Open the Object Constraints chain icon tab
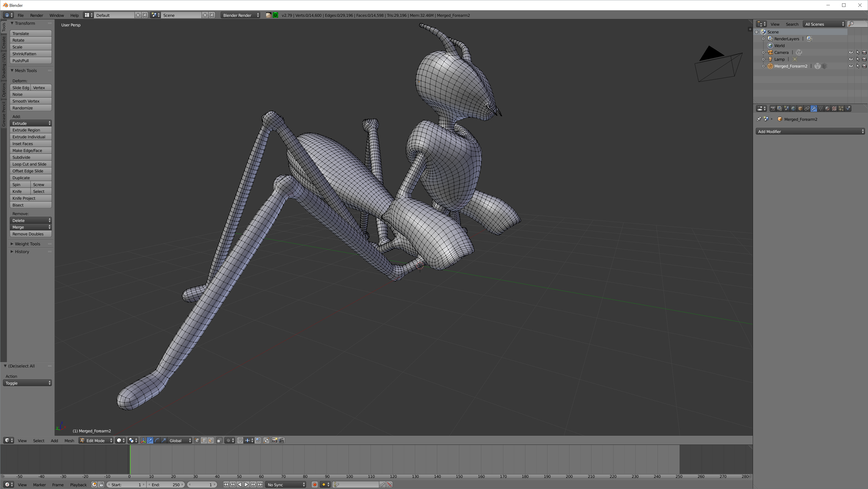The image size is (868, 489). tap(807, 108)
